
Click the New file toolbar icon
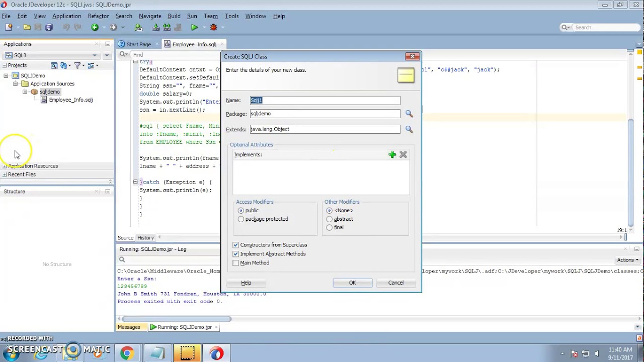[9, 27]
